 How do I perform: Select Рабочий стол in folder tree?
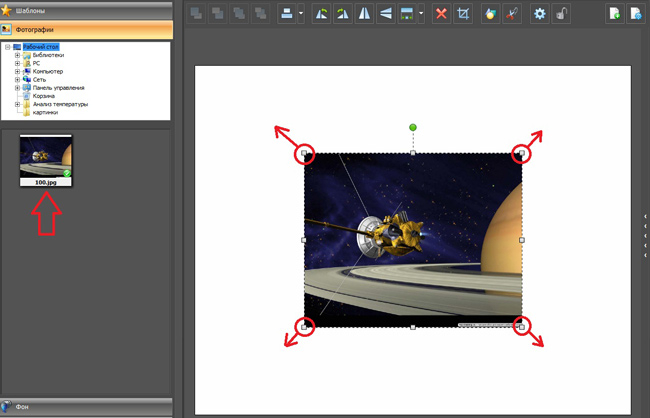click(x=41, y=47)
